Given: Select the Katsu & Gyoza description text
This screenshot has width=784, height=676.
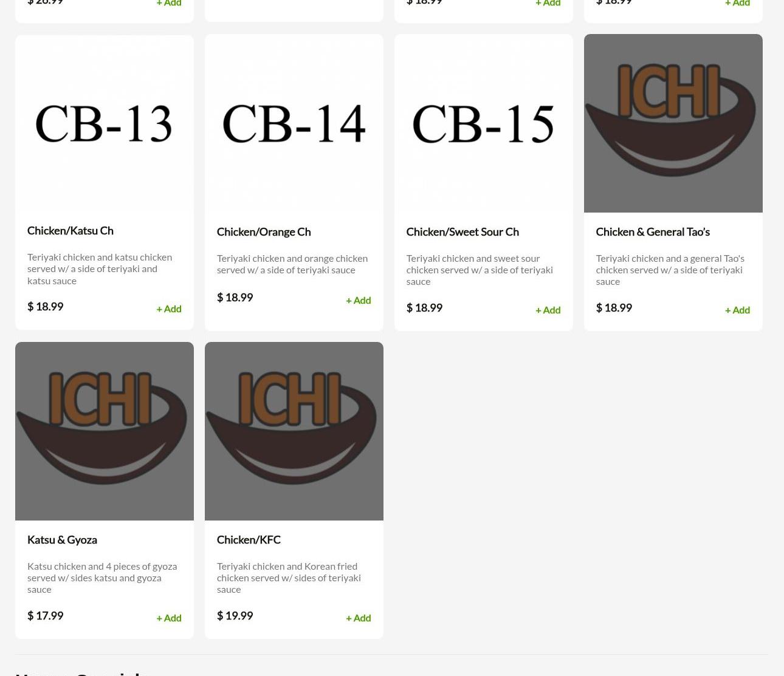Looking at the screenshot, I should click(102, 578).
